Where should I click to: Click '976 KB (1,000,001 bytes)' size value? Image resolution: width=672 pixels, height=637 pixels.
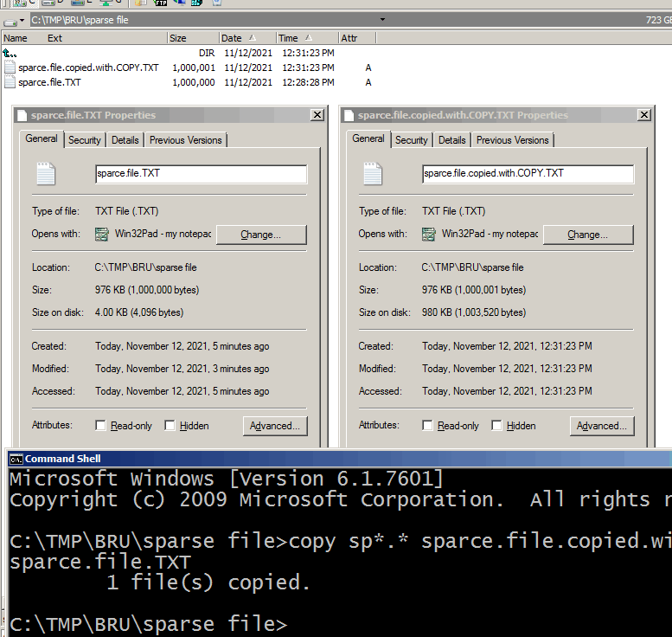click(474, 290)
